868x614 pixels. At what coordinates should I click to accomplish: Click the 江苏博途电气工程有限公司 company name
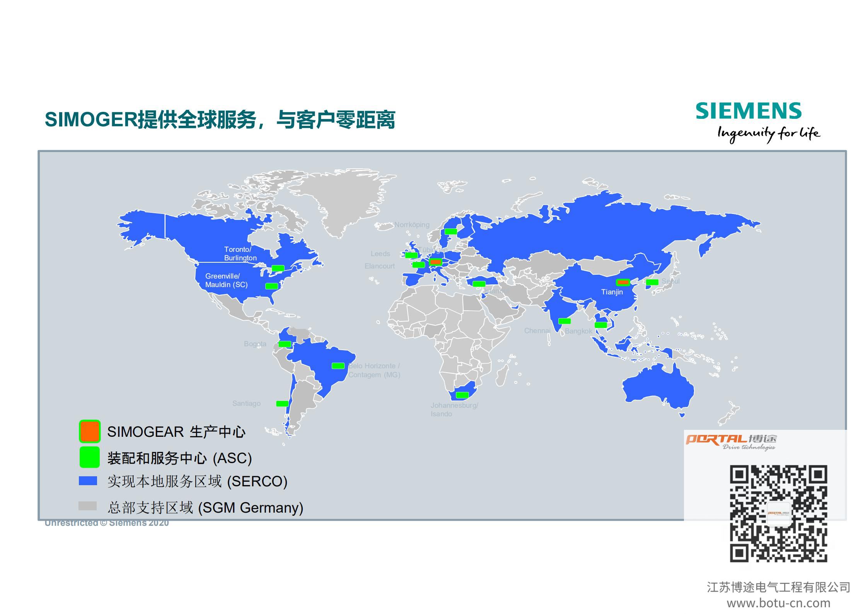[x=778, y=587]
